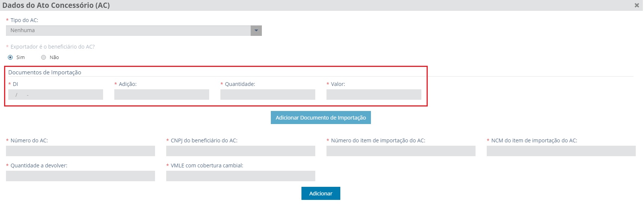
Task: Click the Número do AC field
Action: (x=80, y=151)
